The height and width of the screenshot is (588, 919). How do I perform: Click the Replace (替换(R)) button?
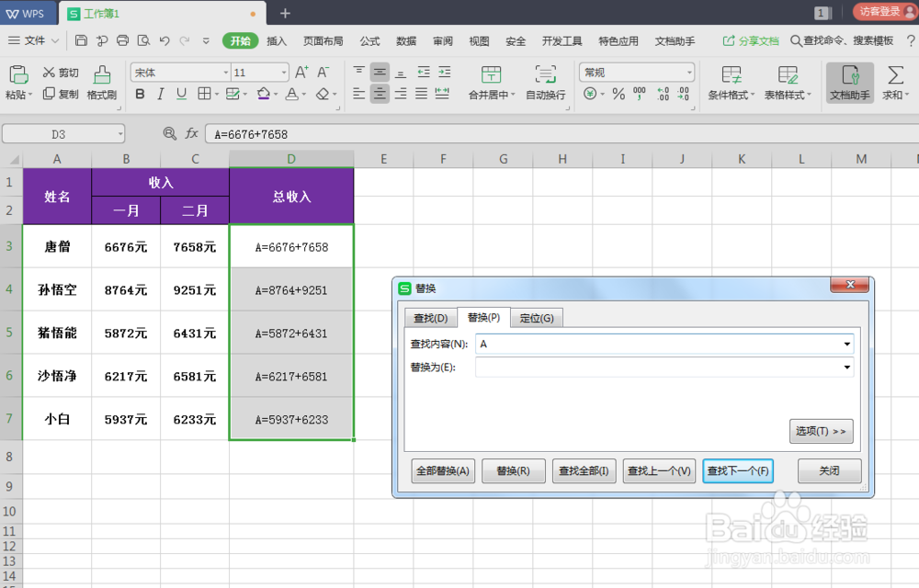pos(514,471)
